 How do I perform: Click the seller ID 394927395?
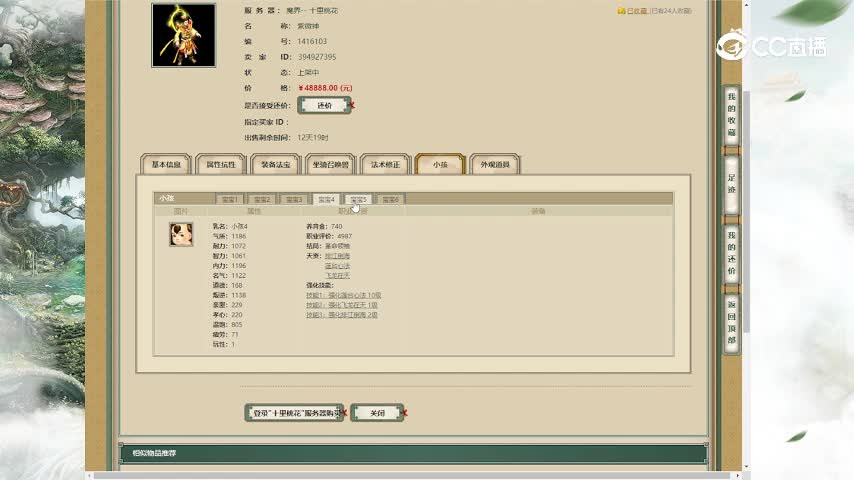pos(316,57)
